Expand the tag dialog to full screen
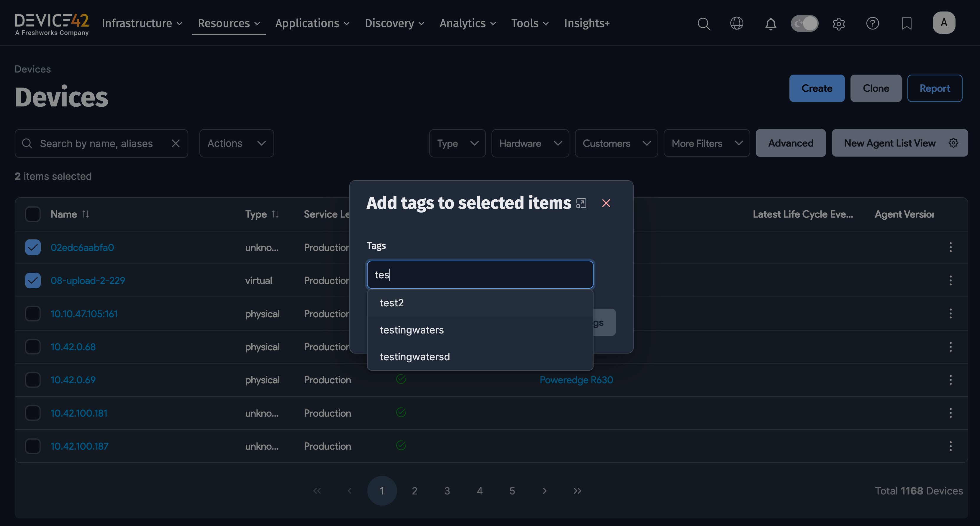 click(x=581, y=203)
